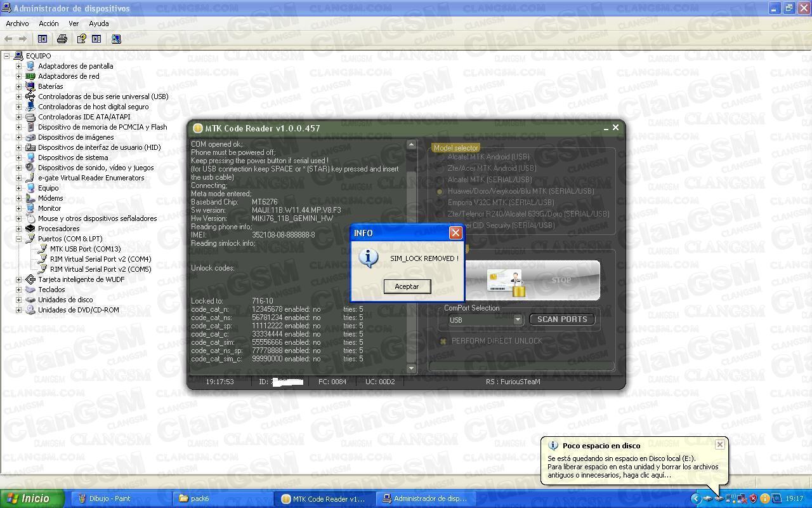Open the Acción menu

click(48, 23)
